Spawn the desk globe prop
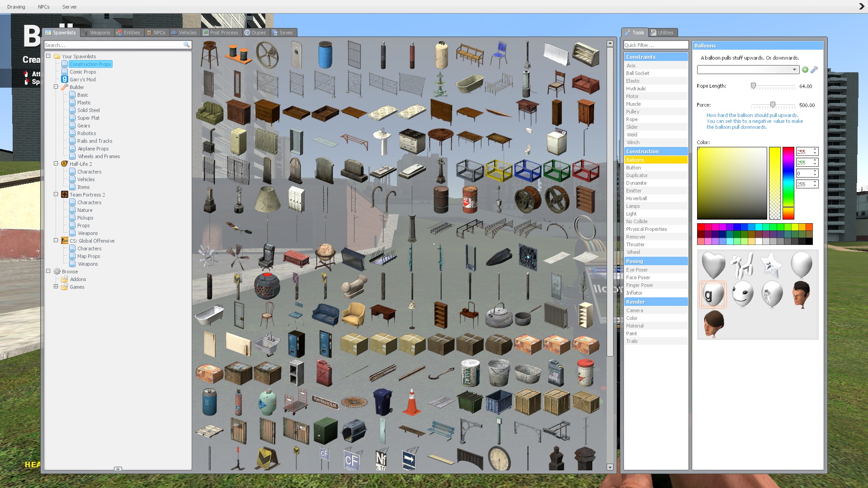 click(x=325, y=258)
